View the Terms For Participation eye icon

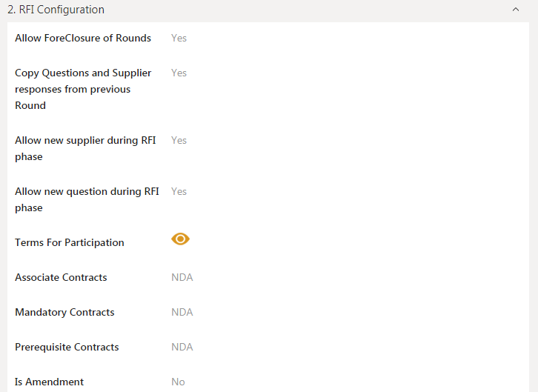click(181, 239)
